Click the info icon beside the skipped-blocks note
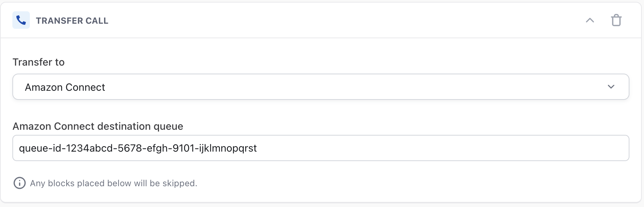 (20, 183)
